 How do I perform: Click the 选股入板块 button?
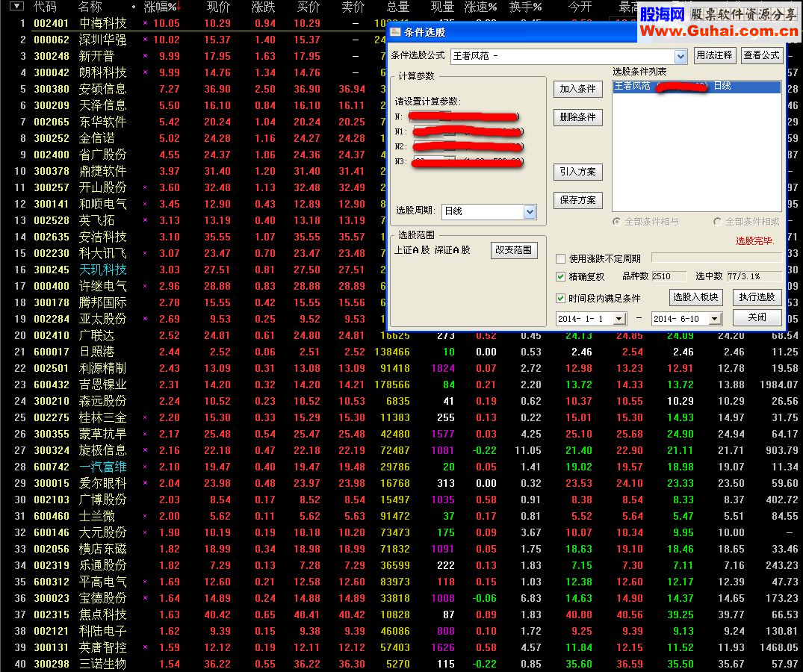point(695,297)
